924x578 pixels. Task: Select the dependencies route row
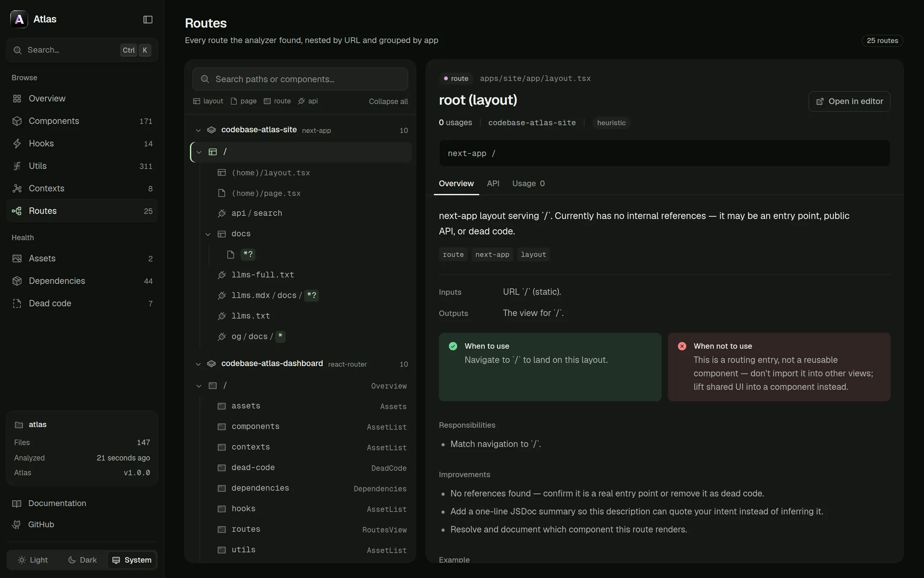(x=310, y=488)
